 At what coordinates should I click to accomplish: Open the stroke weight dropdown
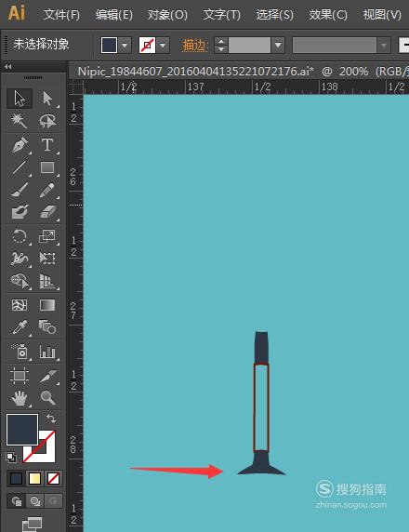click(x=278, y=46)
